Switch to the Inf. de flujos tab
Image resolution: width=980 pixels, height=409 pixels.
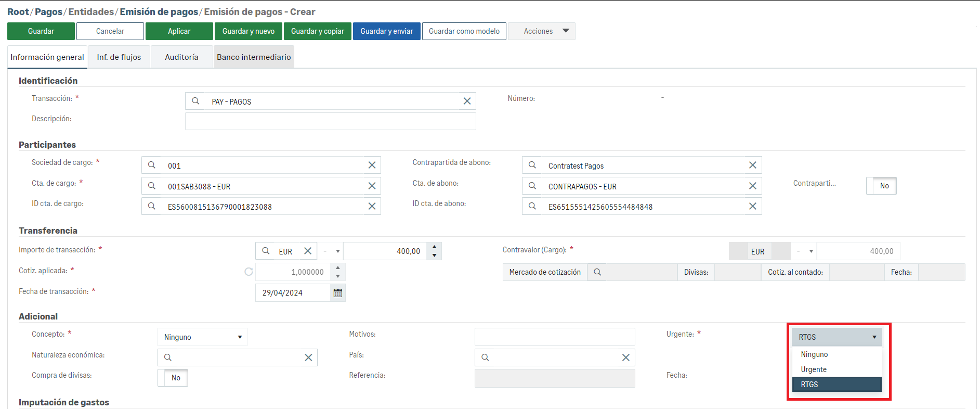click(119, 57)
